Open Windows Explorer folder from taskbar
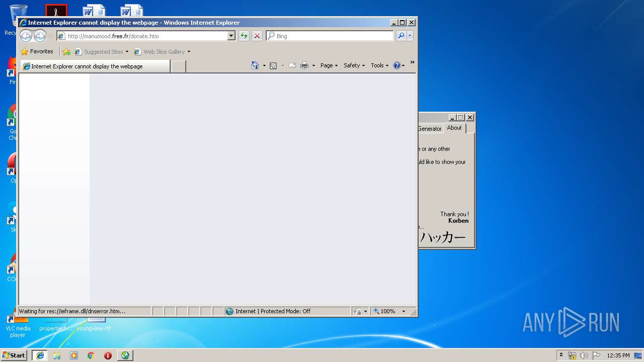Image resolution: width=644 pixels, height=362 pixels. (x=57, y=355)
